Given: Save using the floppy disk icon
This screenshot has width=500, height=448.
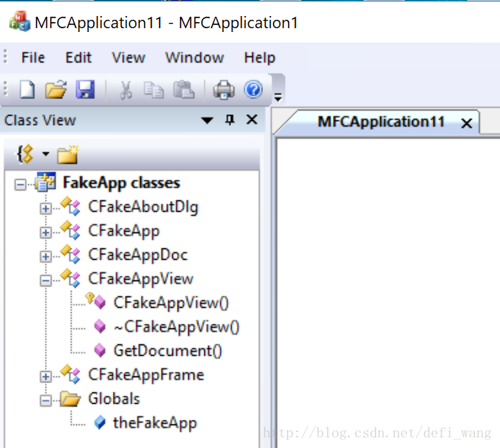Looking at the screenshot, I should (85, 89).
